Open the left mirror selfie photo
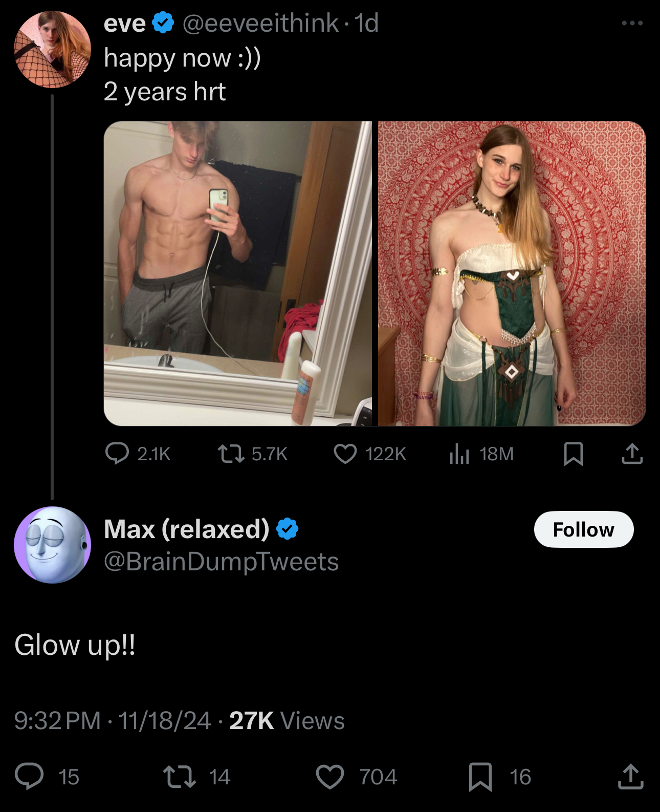Screen dimensions: 660x812 tap(237, 273)
